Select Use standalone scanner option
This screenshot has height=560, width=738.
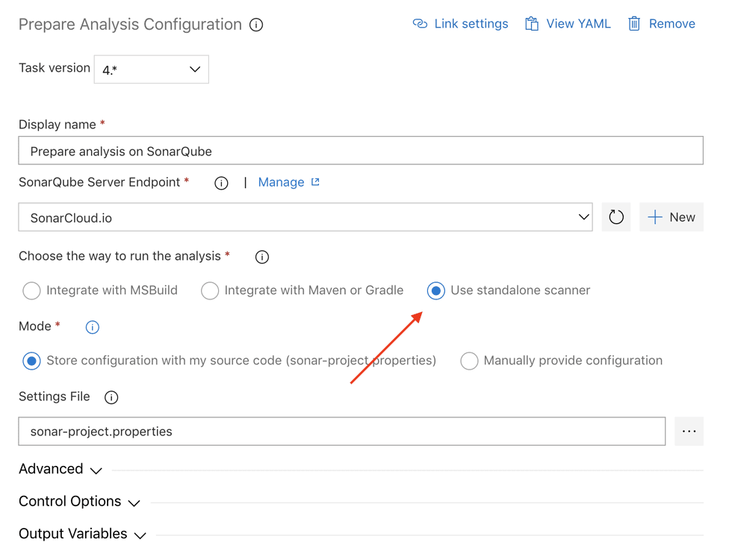pyautogui.click(x=435, y=290)
